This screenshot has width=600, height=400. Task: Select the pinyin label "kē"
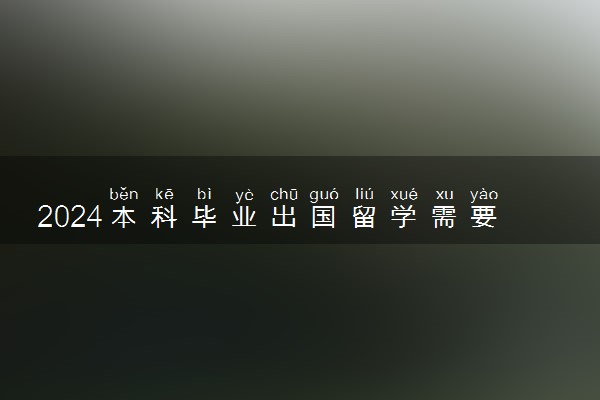pyautogui.click(x=164, y=194)
